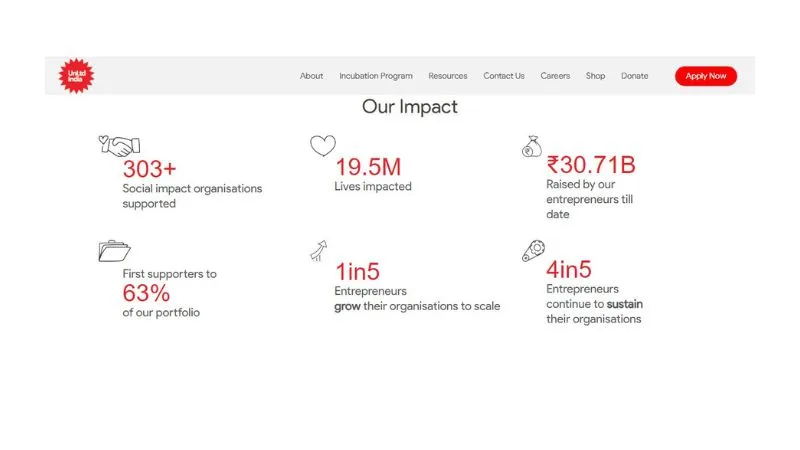800x450 pixels.
Task: Open the Careers menu item
Action: (x=555, y=76)
